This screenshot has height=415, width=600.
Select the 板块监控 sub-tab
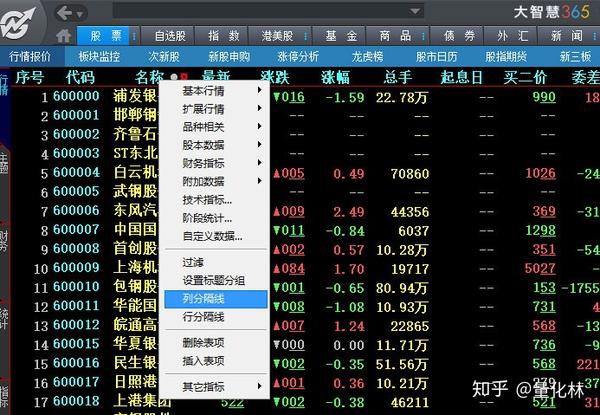pyautogui.click(x=99, y=57)
